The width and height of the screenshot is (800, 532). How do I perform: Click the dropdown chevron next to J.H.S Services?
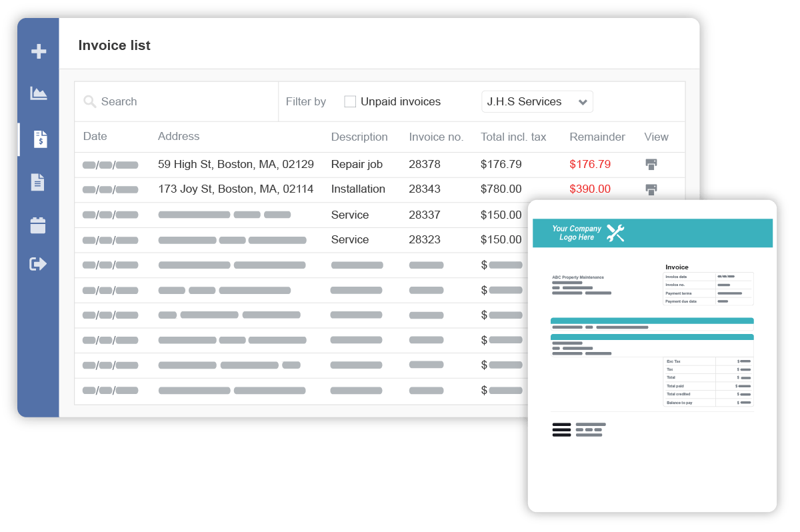click(x=583, y=103)
